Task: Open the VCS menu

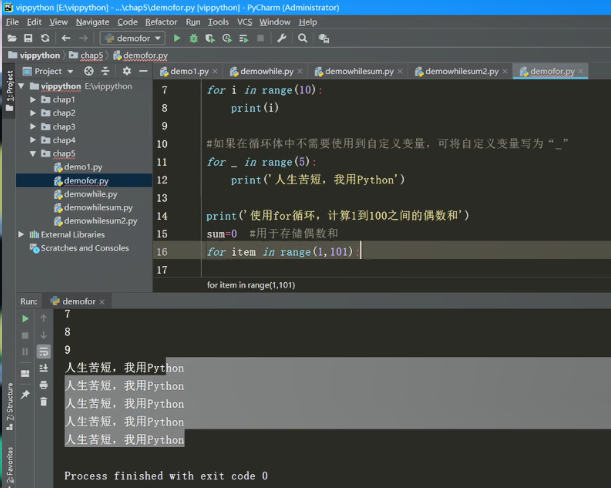Action: [x=245, y=22]
